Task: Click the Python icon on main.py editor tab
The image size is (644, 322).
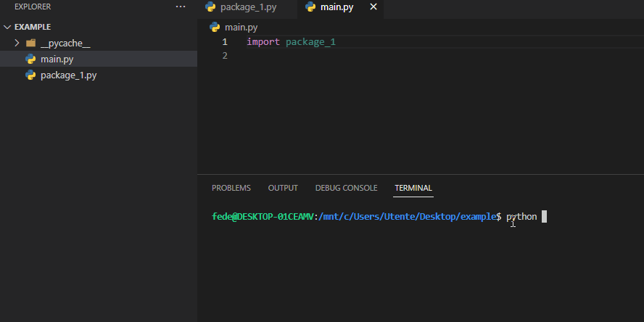Action: (x=310, y=7)
